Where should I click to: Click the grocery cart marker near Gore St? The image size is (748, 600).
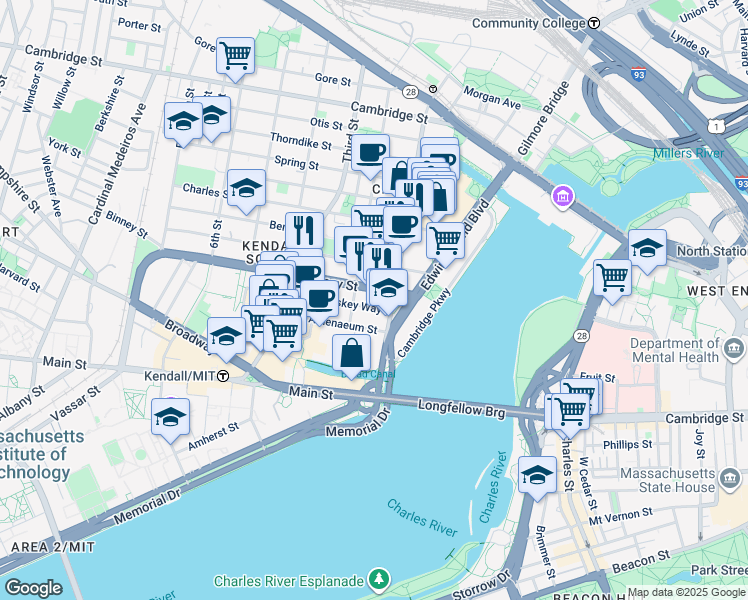(235, 56)
